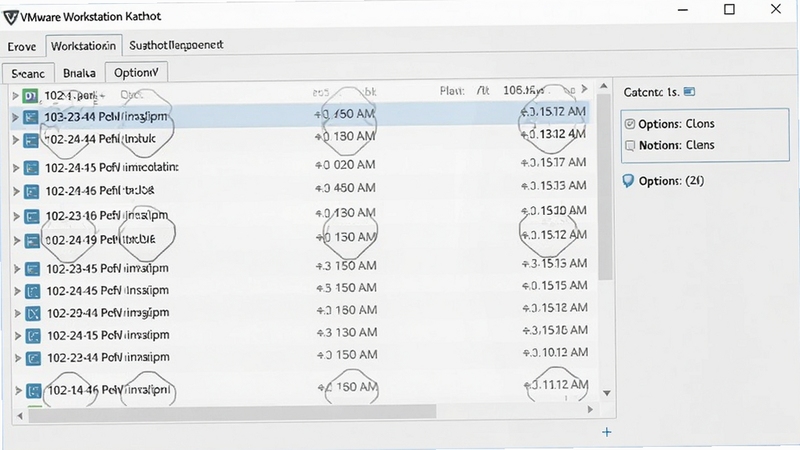Screen dimensions: 800x450
Task: Click the VM icon of row 102-29-44
Action: point(33,313)
